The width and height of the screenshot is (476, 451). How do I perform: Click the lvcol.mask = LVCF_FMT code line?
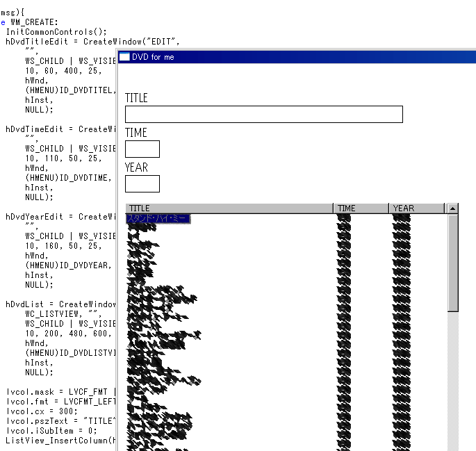coord(60,392)
